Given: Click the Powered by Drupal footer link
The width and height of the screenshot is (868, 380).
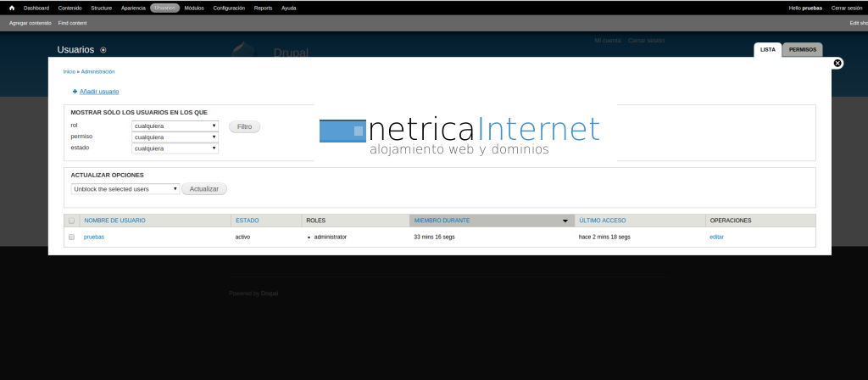Looking at the screenshot, I should coord(270,293).
